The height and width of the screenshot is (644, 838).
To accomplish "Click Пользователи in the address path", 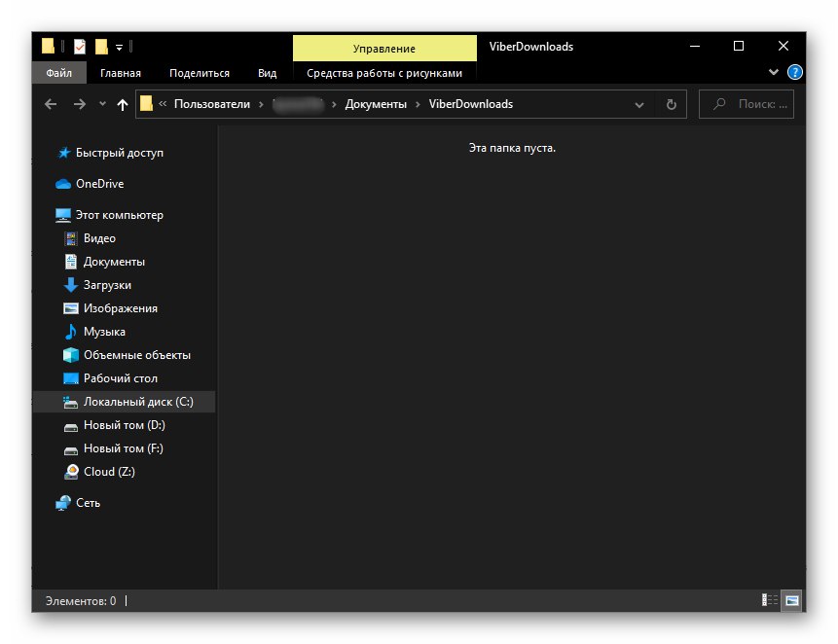I will tap(212, 104).
